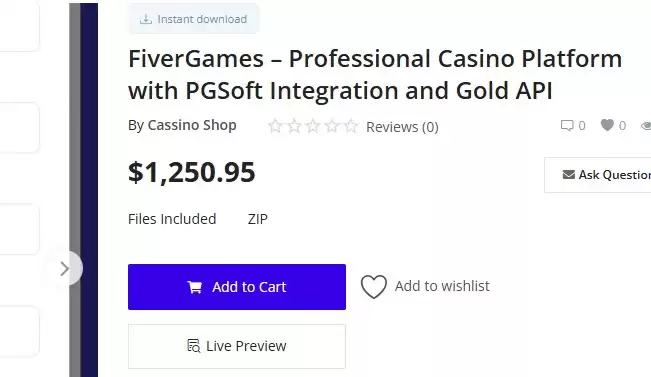Click the product title heading
Viewport: 651px width, 377px height.
coord(375,74)
